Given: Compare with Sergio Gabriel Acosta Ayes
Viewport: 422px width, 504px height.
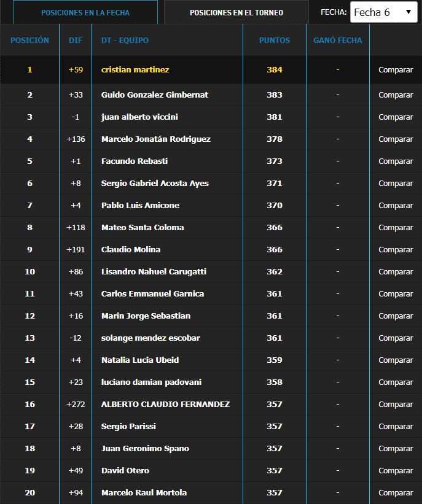Looking at the screenshot, I should pos(396,183).
